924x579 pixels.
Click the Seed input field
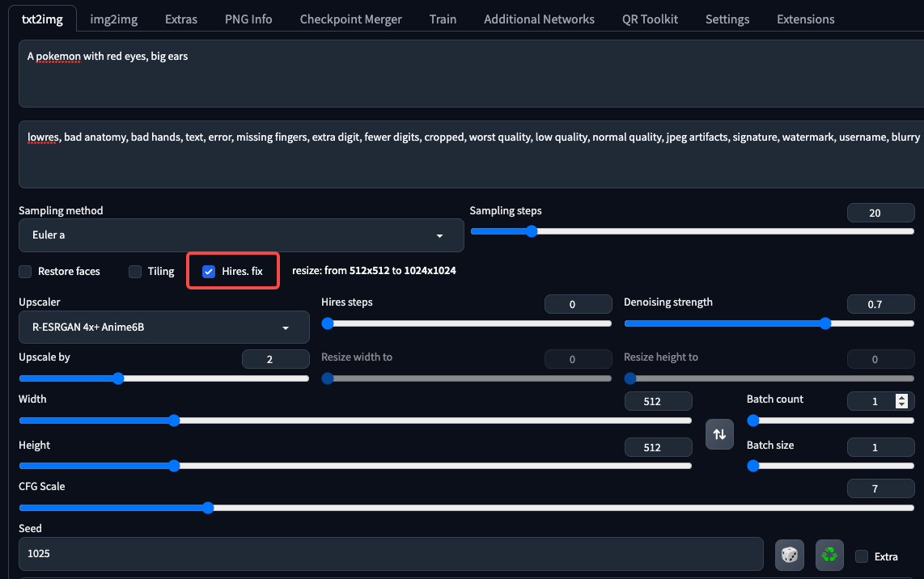[x=390, y=554]
